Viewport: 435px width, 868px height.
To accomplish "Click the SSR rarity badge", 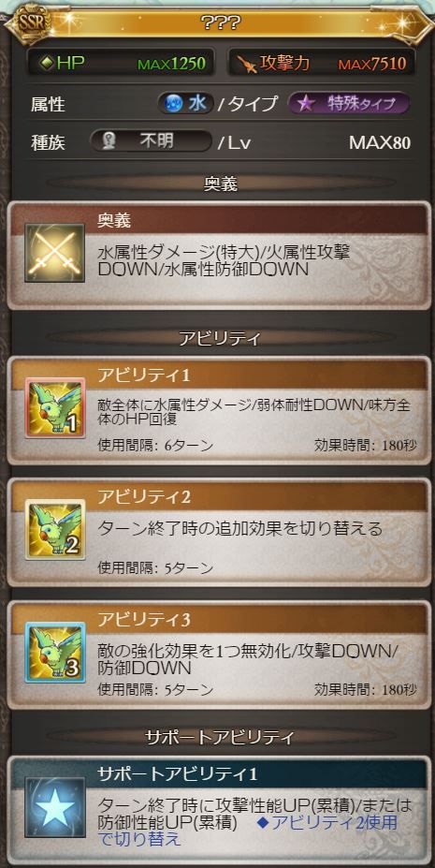I will tap(26, 22).
